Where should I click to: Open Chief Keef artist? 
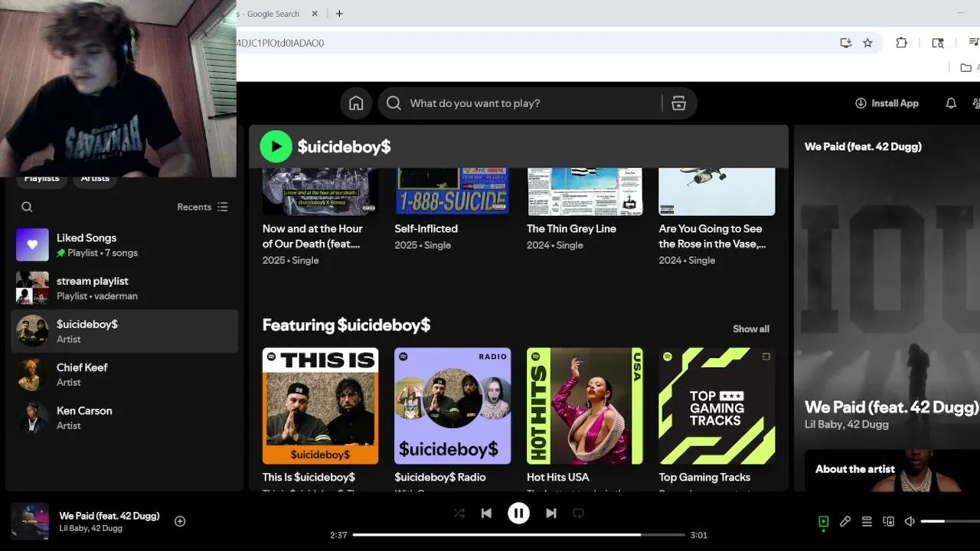[x=124, y=374]
